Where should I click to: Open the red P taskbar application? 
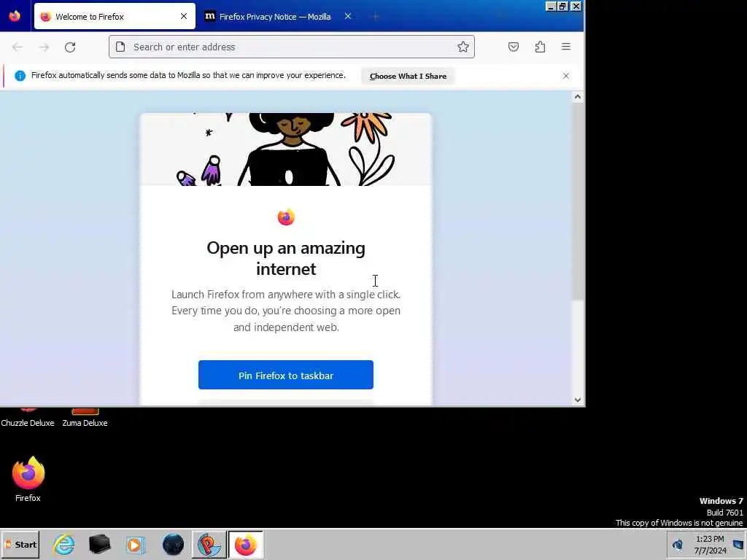tap(209, 544)
